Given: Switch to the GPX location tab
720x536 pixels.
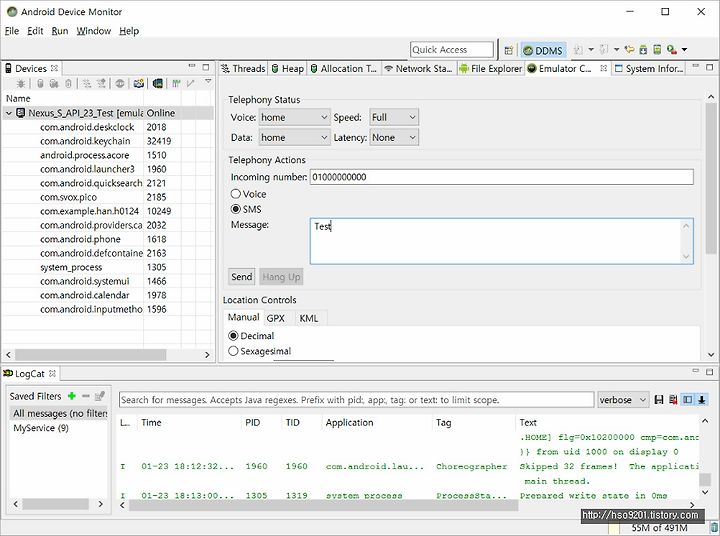Looking at the screenshot, I should click(276, 318).
